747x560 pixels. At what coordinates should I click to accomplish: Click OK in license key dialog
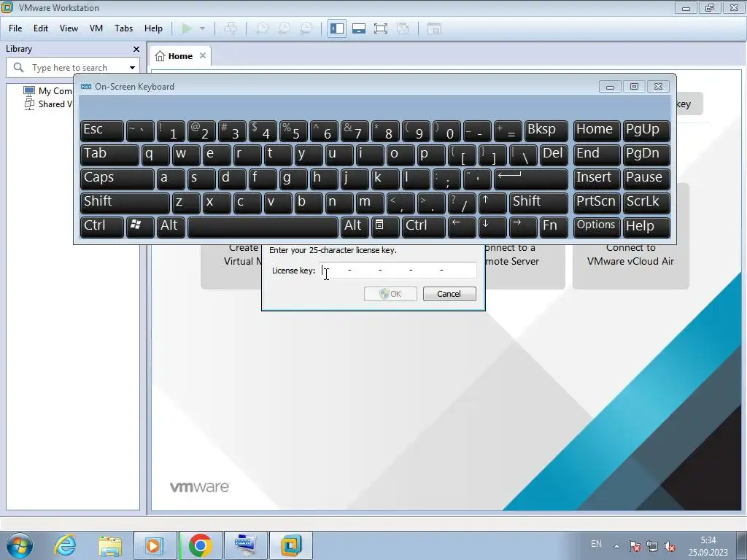390,294
